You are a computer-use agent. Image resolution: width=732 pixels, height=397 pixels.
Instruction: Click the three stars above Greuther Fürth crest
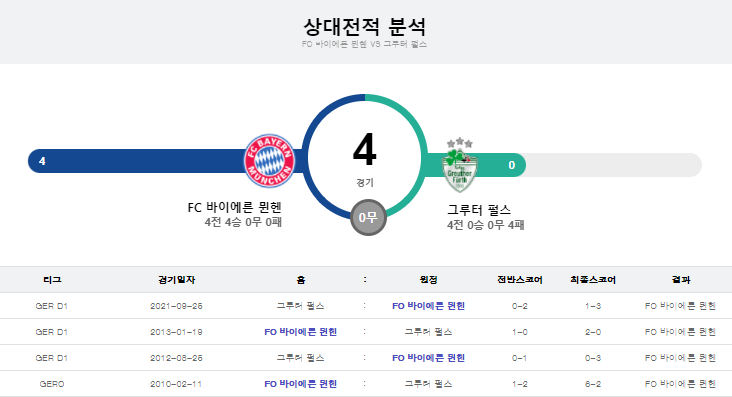click(x=460, y=142)
